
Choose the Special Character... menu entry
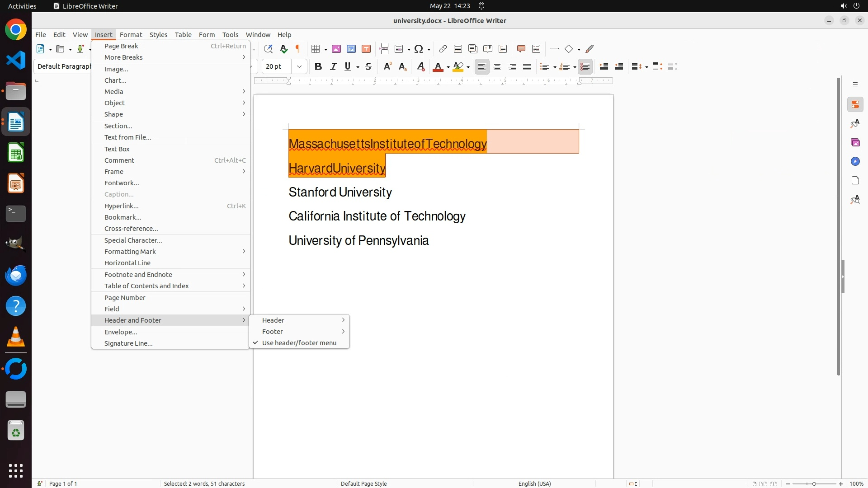point(133,240)
